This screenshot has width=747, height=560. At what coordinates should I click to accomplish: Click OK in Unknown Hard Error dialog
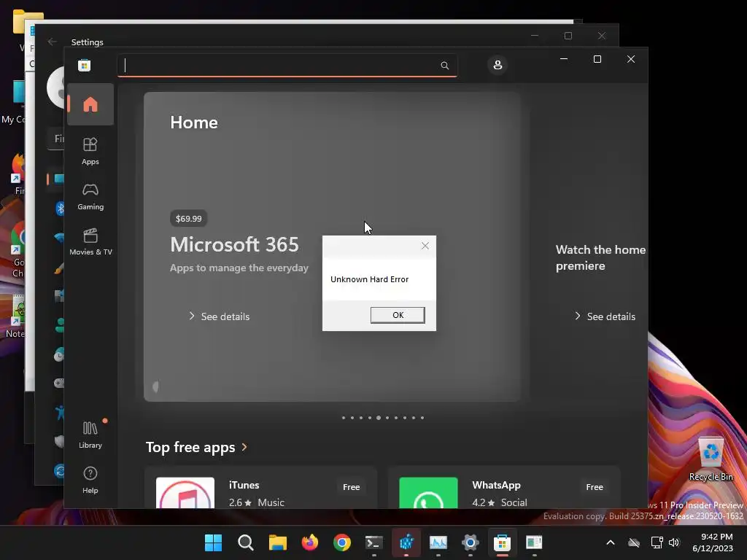coord(398,315)
